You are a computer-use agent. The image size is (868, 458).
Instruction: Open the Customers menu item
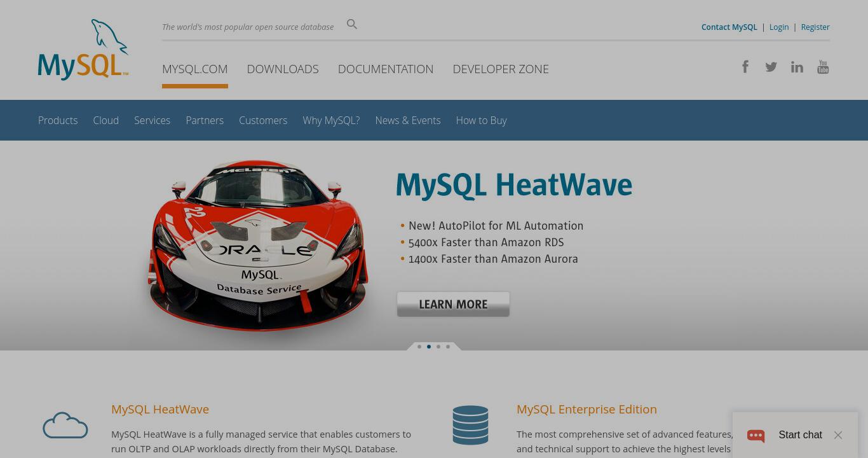263,120
